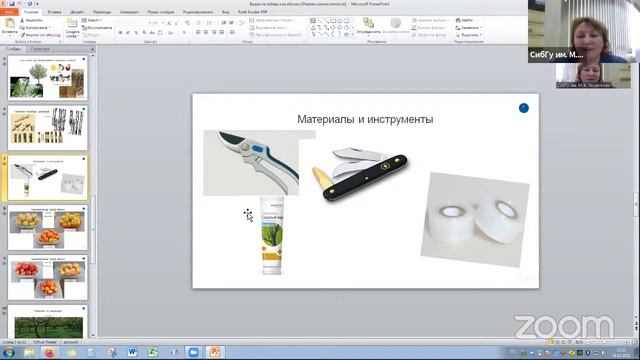Select the grafting tape rolls image
This screenshot has height=360, width=640.
click(x=475, y=220)
